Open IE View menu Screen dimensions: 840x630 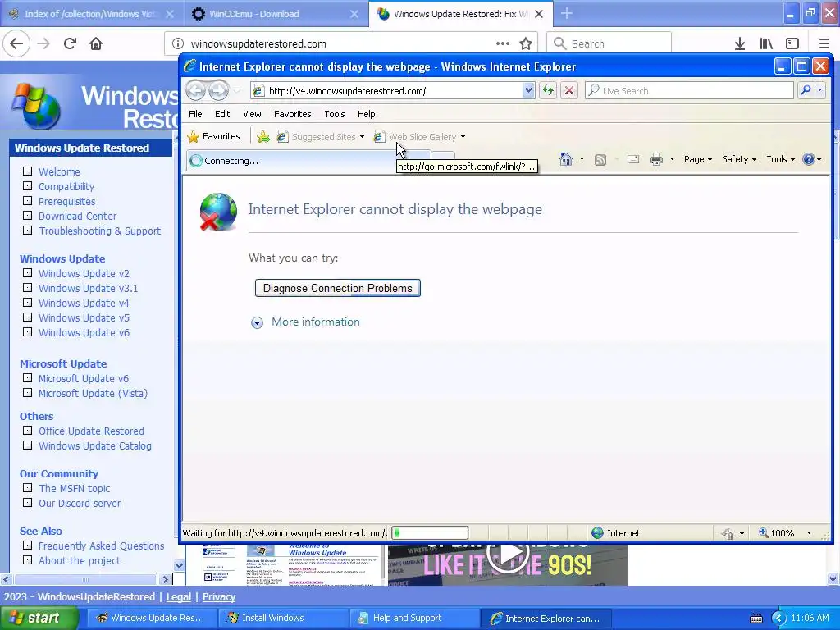(252, 114)
